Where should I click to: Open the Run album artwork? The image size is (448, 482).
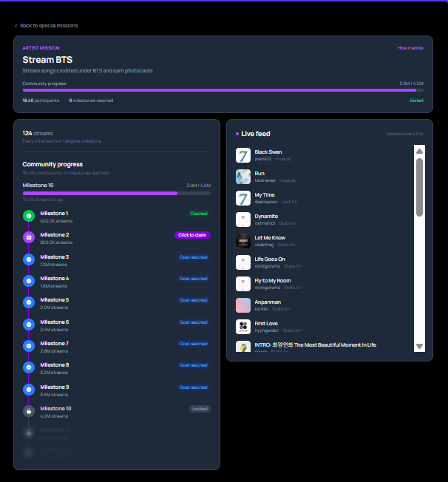(x=243, y=177)
